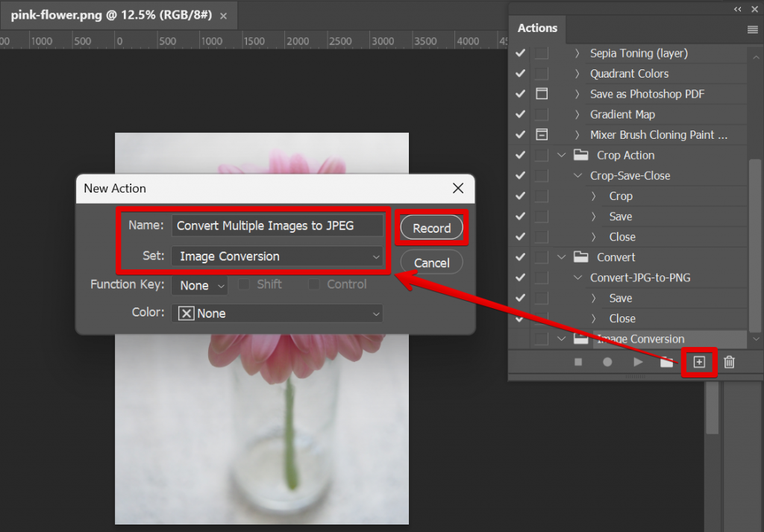Create a new action set with folder icon
The height and width of the screenshot is (532, 764).
tap(668, 362)
